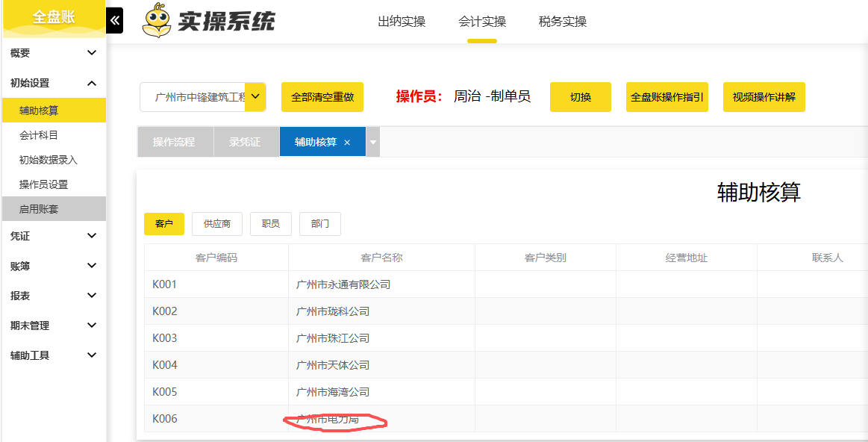Click the 实操系统 mascot logo
The height and width of the screenshot is (442, 868).
pos(157,21)
